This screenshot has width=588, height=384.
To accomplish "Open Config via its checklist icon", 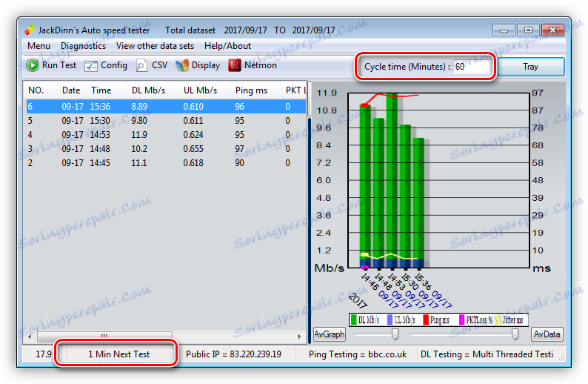I will pos(91,66).
